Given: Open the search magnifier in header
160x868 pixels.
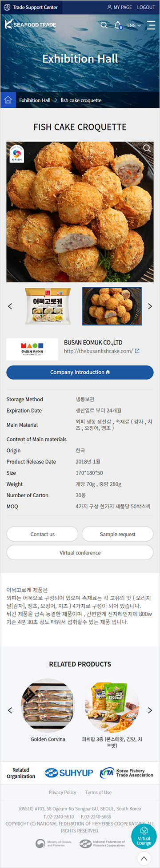Looking at the screenshot, I should tap(104, 25).
